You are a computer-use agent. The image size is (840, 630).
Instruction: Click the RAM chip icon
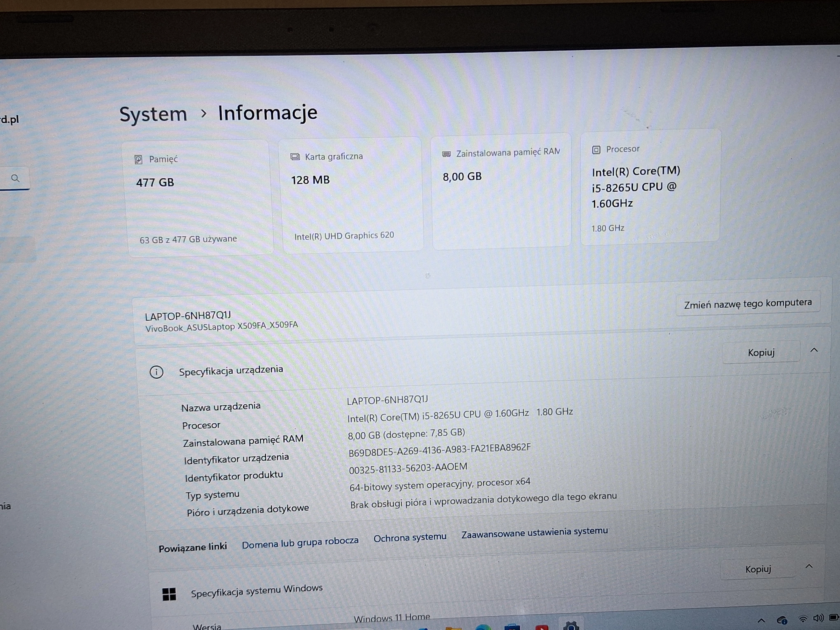pyautogui.click(x=447, y=154)
